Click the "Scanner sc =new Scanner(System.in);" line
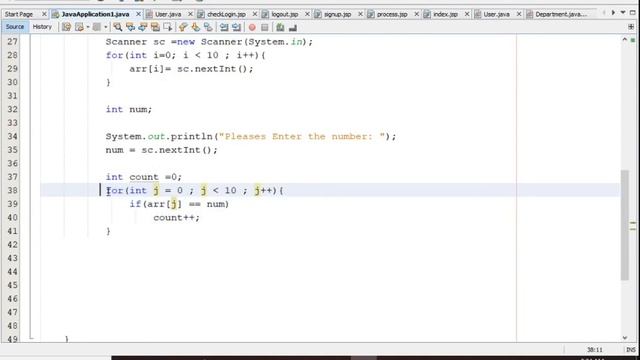The image size is (640, 360). tap(209, 42)
